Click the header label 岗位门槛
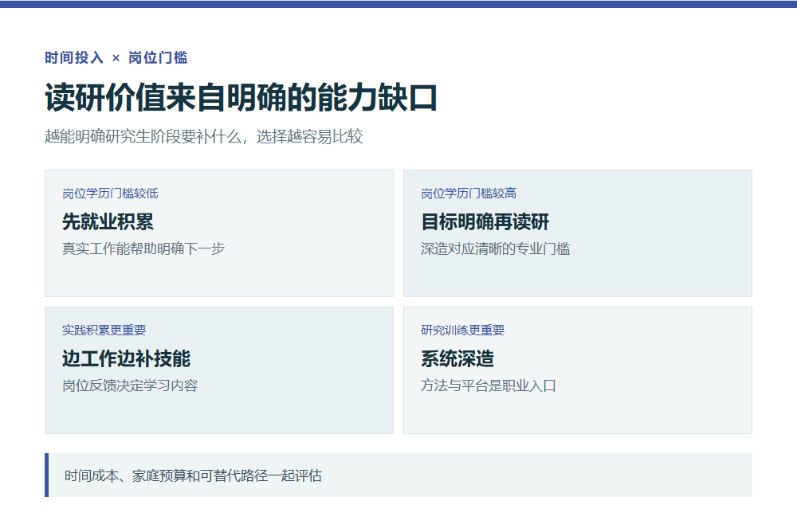797x532 pixels. click(158, 58)
